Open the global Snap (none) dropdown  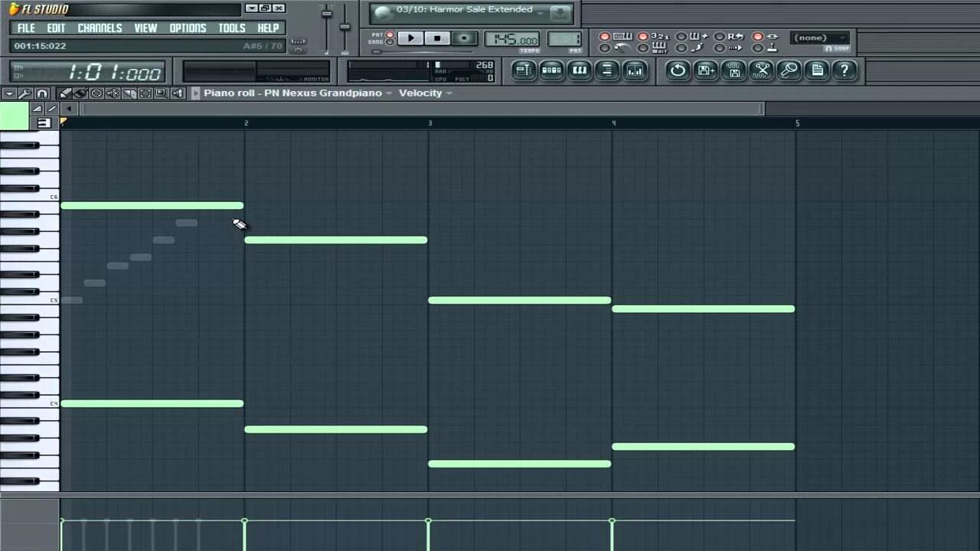820,37
